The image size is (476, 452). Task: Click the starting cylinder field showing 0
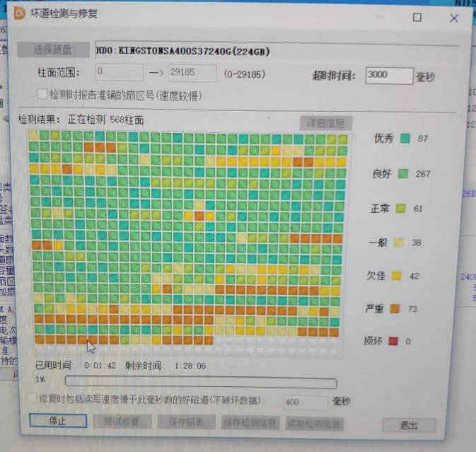(120, 71)
